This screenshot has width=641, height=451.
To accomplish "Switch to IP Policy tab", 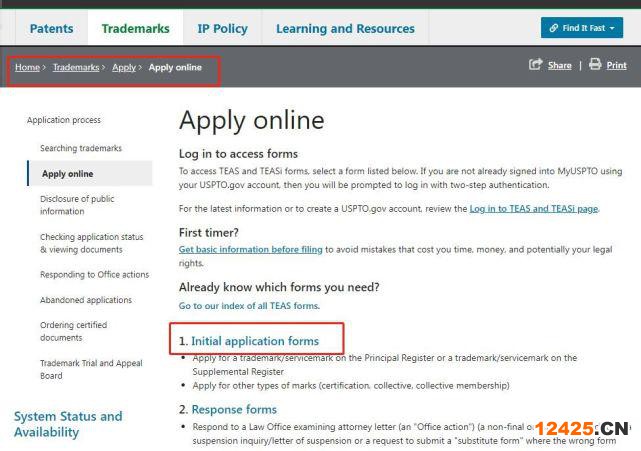I will tap(222, 29).
